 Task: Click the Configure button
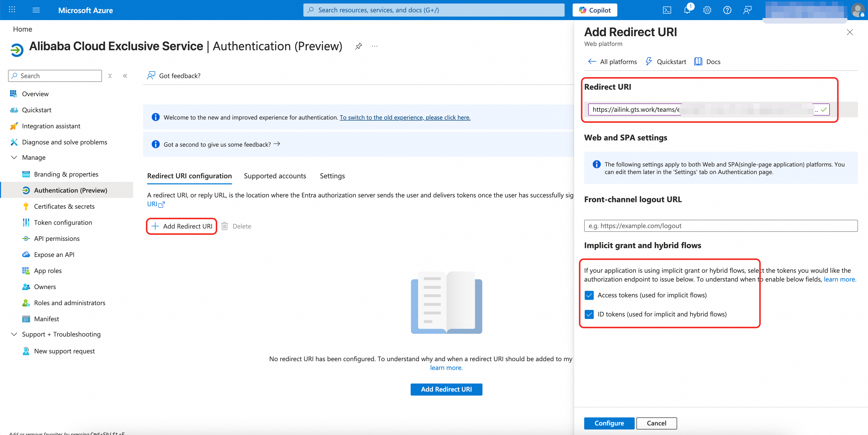609,423
